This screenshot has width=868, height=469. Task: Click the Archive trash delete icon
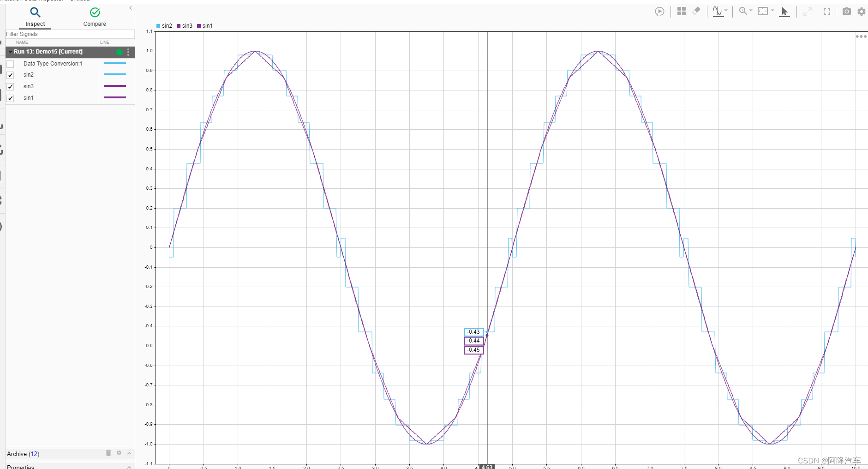pyautogui.click(x=108, y=453)
